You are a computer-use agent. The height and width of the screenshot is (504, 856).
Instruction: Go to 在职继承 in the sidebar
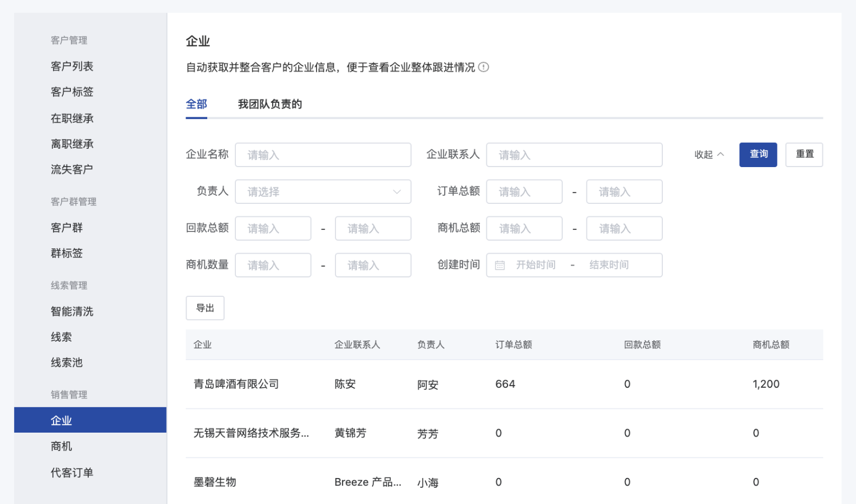[72, 118]
